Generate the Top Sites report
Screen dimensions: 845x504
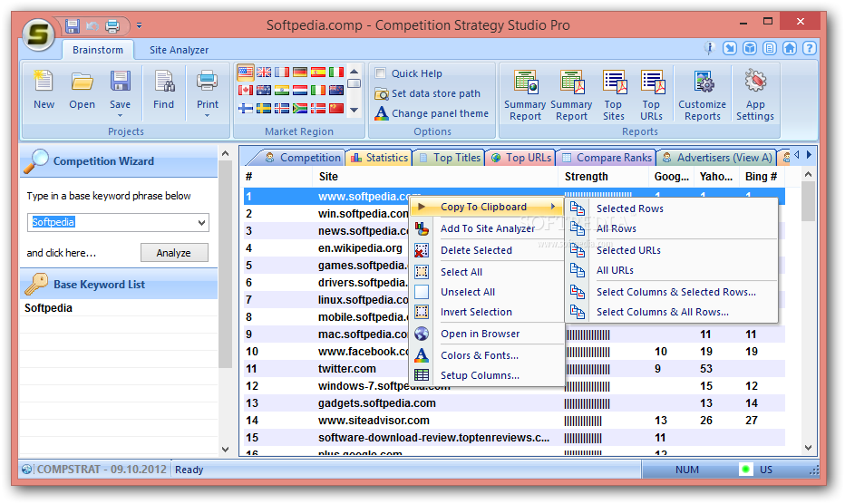[613, 95]
